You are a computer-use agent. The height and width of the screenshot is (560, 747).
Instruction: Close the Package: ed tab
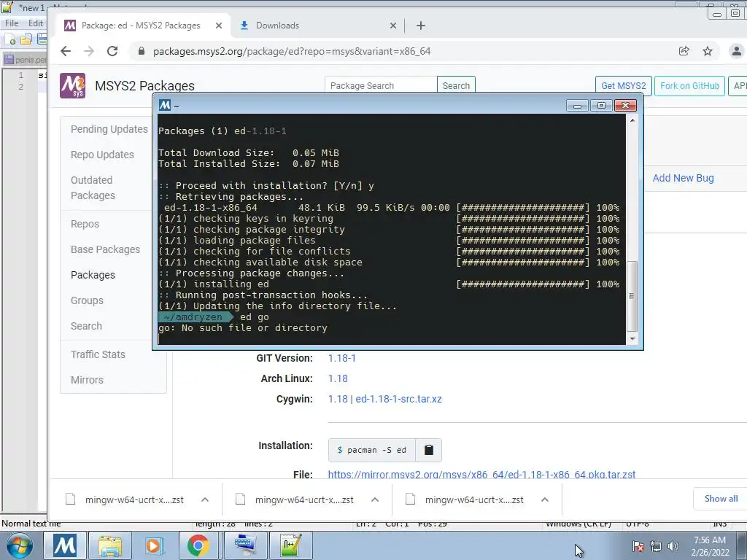(x=219, y=26)
